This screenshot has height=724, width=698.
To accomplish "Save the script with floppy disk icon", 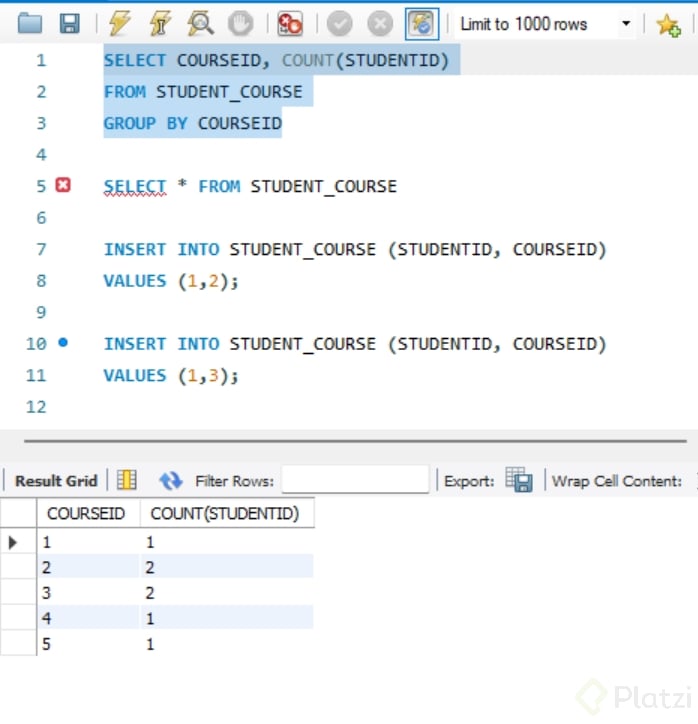I will point(70,24).
